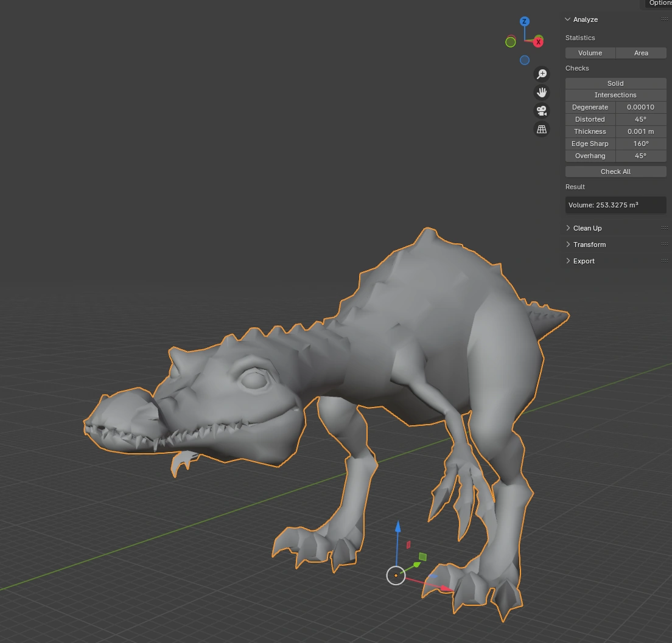672x643 pixels.
Task: Expand the Export panel
Action: (580, 261)
